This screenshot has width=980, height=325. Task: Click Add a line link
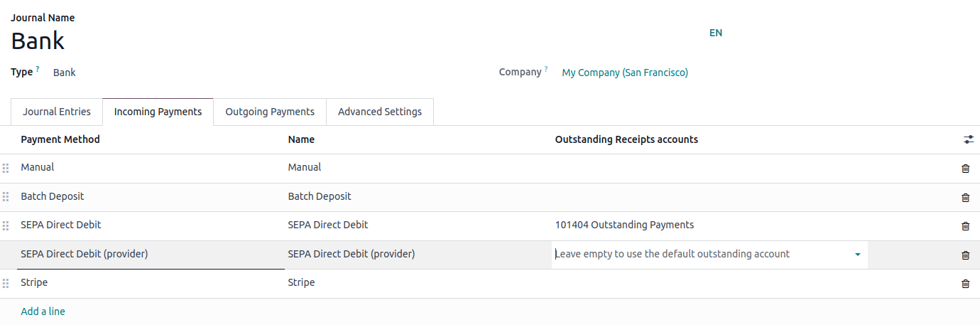point(43,311)
